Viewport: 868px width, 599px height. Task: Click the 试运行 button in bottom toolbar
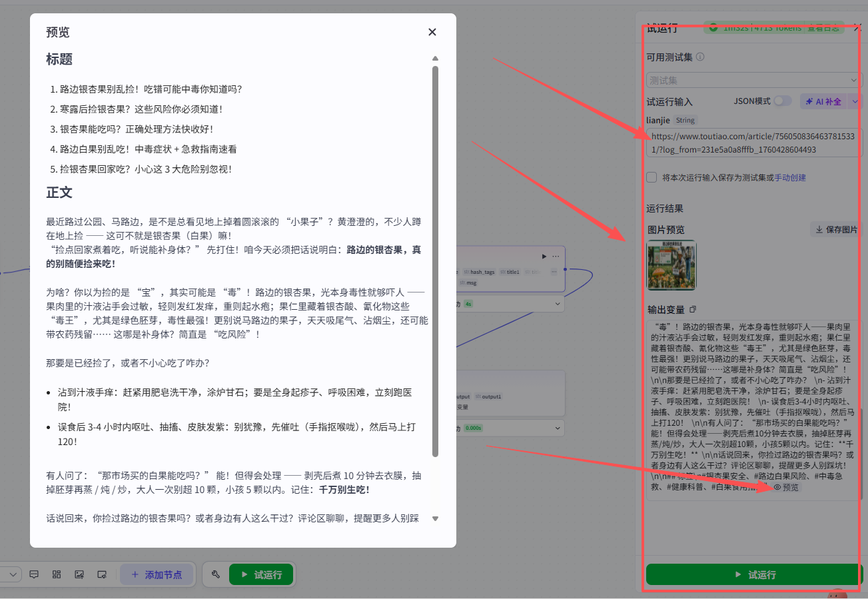point(261,574)
